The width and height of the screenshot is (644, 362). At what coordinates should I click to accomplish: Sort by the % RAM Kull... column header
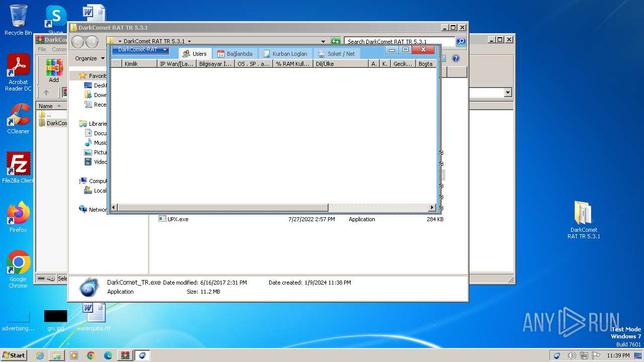click(x=293, y=64)
